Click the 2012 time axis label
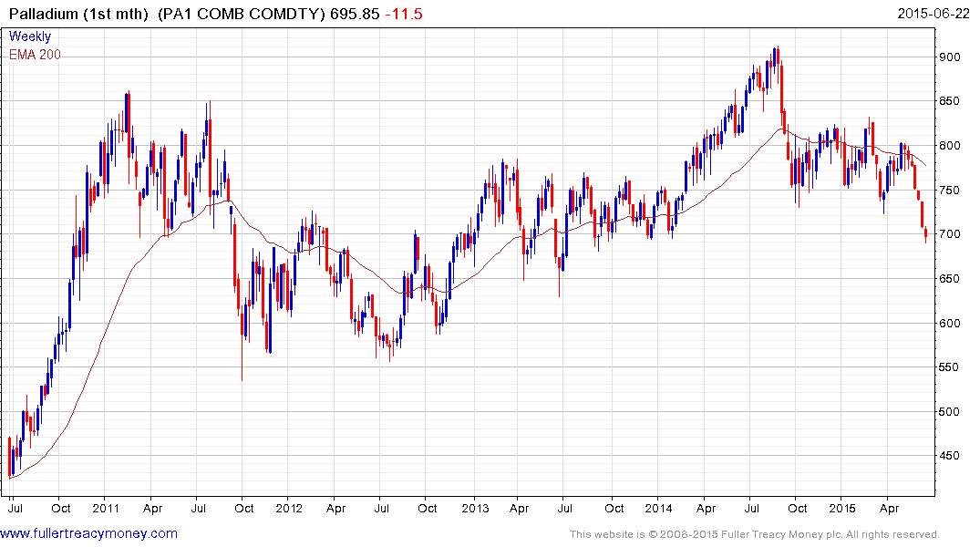The height and width of the screenshot is (547, 980). click(289, 508)
